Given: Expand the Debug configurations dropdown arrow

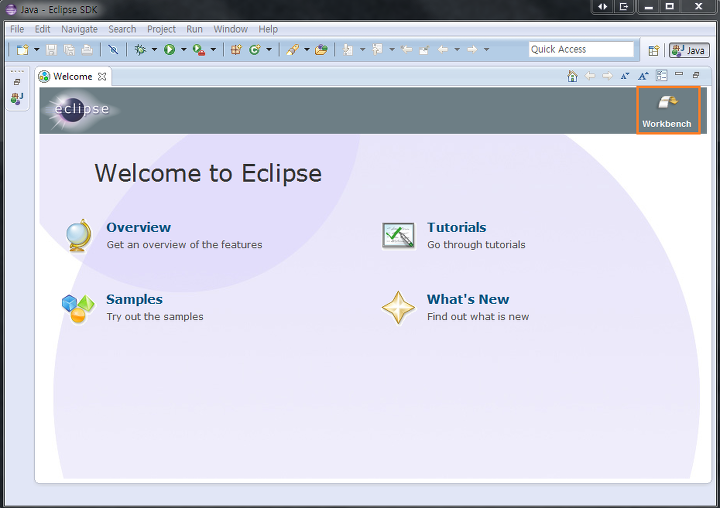Looking at the screenshot, I should (154, 50).
